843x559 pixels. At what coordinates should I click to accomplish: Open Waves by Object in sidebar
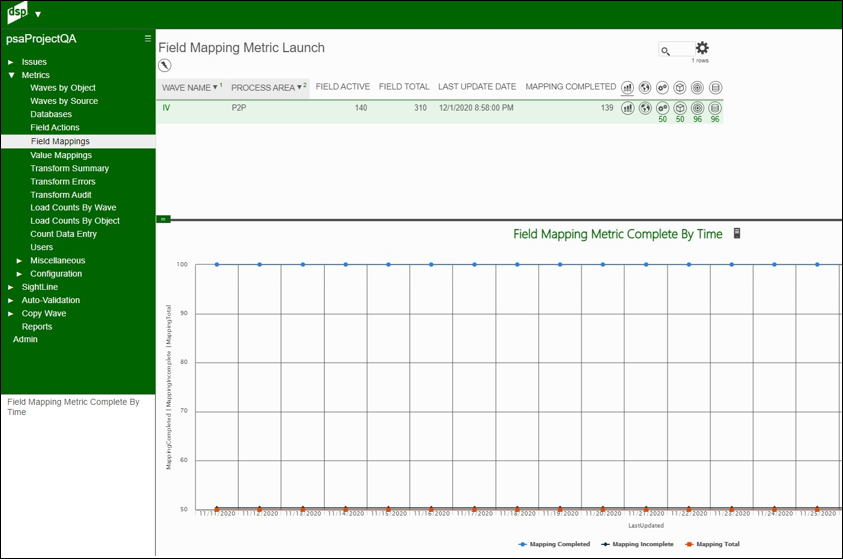click(63, 88)
